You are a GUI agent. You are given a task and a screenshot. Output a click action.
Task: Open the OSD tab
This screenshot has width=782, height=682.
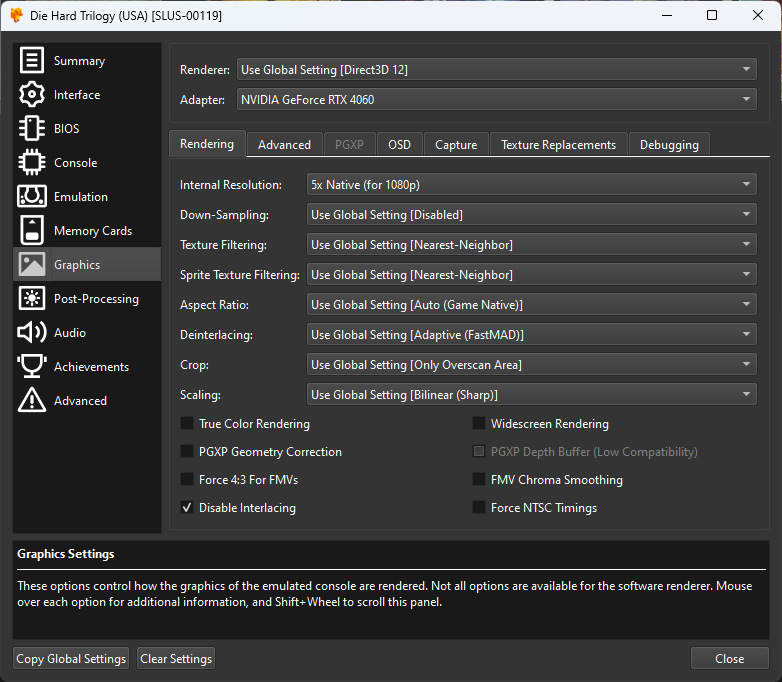(x=399, y=145)
